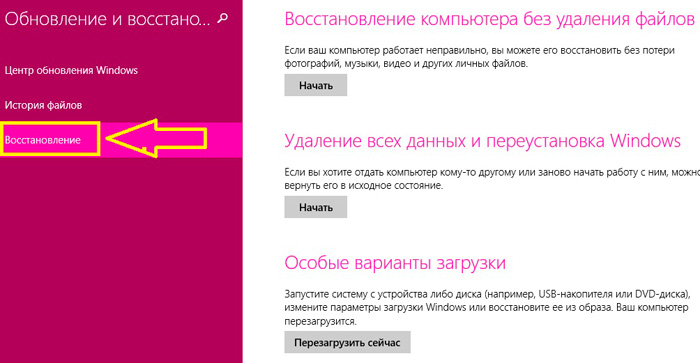Click the search magnifier icon
The width and height of the screenshot is (700, 363).
click(x=222, y=18)
